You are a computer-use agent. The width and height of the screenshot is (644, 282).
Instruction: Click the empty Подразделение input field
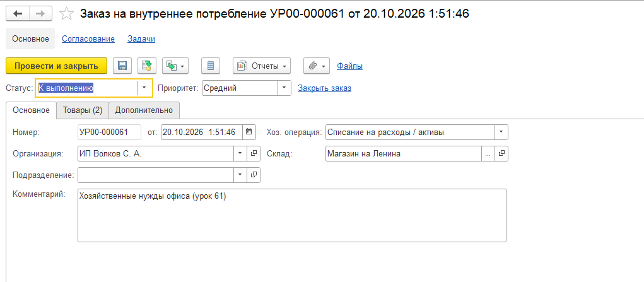tap(156, 175)
